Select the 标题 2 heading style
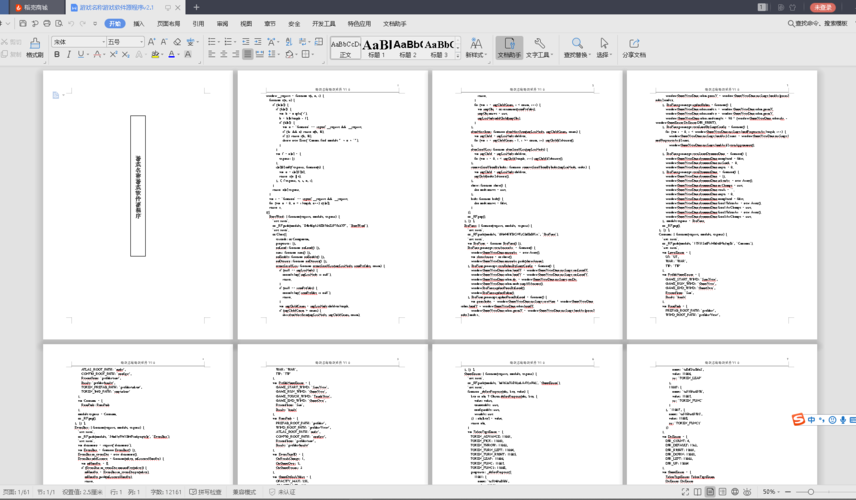This screenshot has width=856, height=500. 408,48
